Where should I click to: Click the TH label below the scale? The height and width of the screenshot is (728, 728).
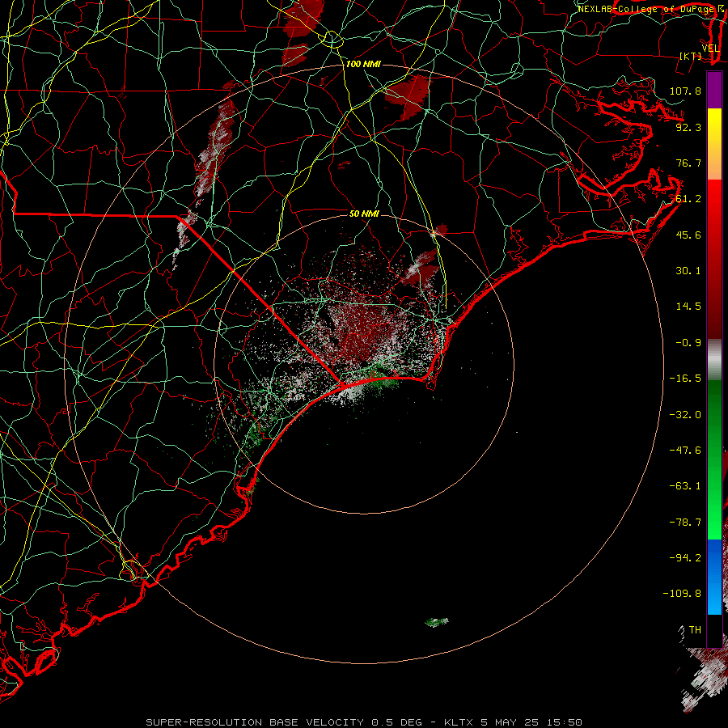[695, 630]
